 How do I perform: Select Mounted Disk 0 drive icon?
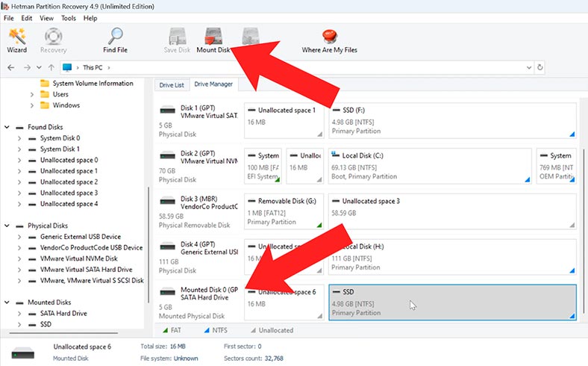(167, 292)
